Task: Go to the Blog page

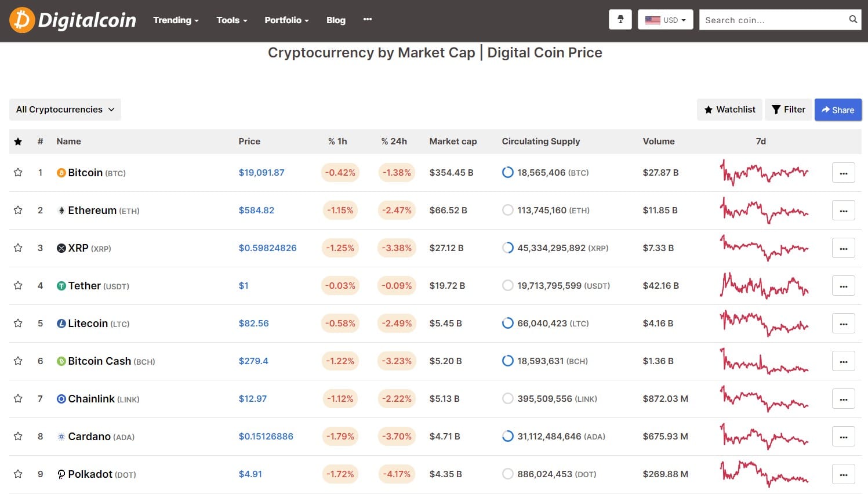Action: (x=336, y=20)
